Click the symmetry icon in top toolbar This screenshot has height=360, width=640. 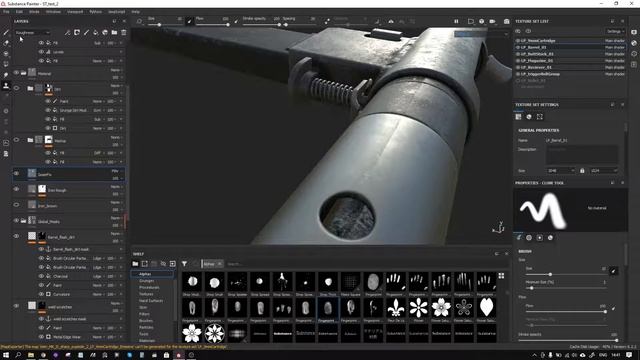click(x=391, y=21)
